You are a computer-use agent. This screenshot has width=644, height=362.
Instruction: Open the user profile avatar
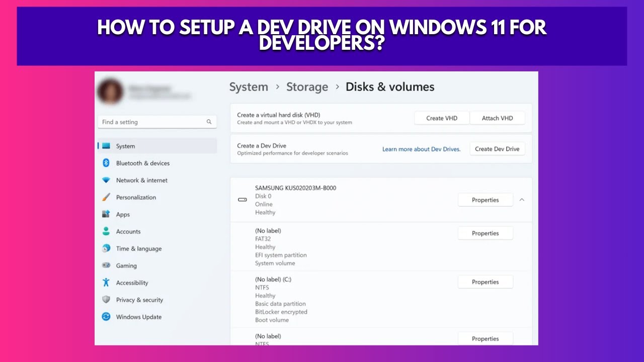pos(110,91)
